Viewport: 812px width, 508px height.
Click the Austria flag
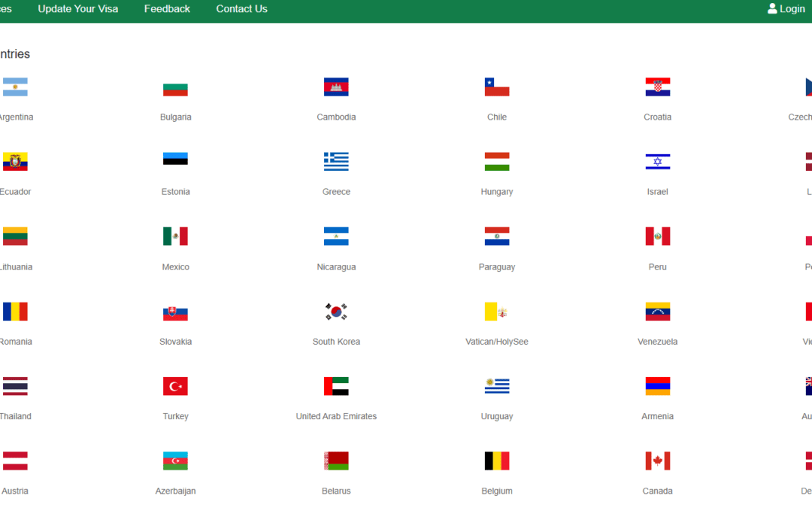click(15, 461)
